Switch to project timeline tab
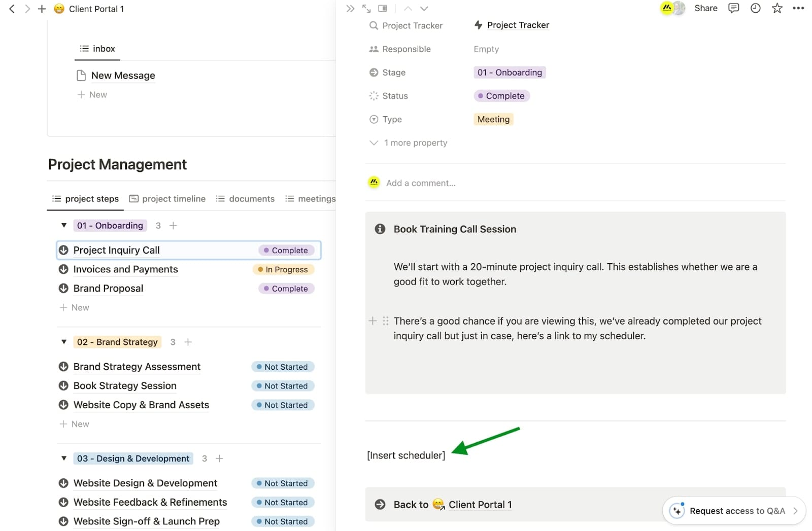812x531 pixels. (x=168, y=199)
